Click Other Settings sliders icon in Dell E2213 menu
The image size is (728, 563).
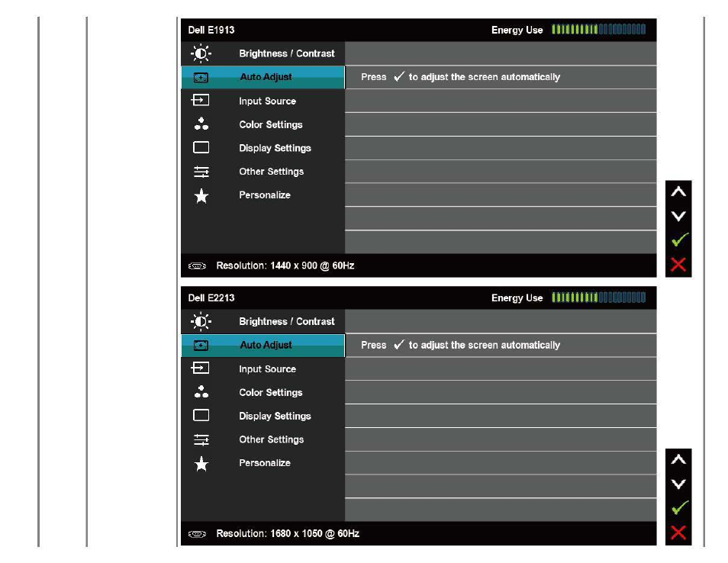click(x=201, y=439)
